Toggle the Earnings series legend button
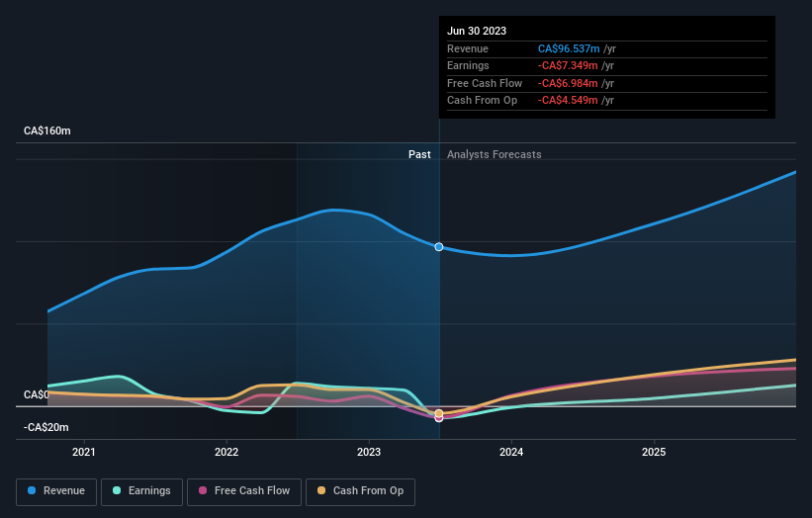The image size is (812, 518). [x=141, y=491]
